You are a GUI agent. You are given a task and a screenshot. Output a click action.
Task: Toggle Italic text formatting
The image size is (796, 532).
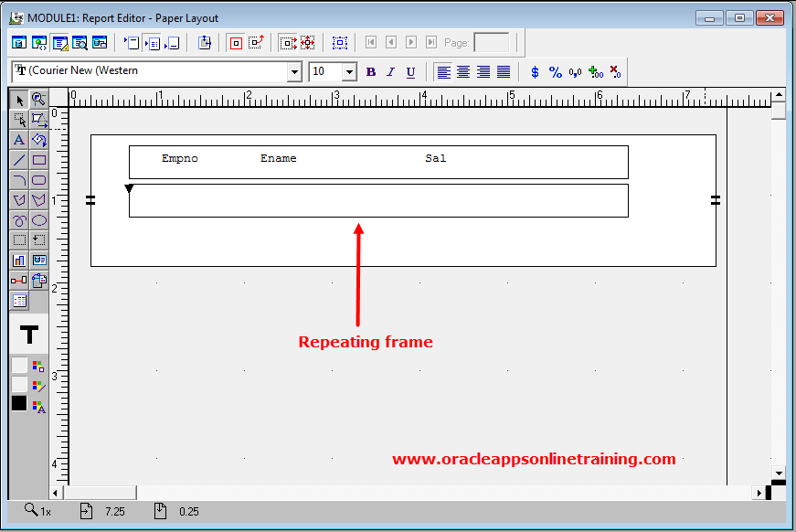point(391,72)
